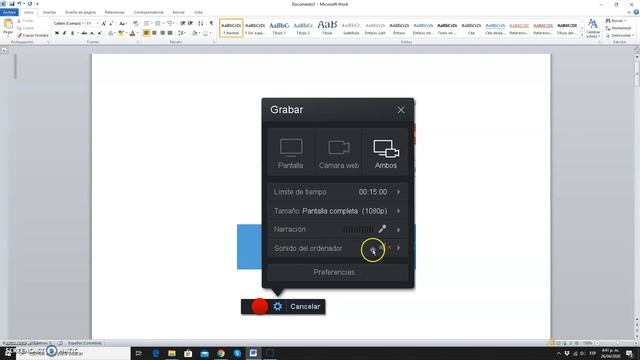The image size is (640, 360).
Task: Align text left in paragraph group
Action: (146, 33)
